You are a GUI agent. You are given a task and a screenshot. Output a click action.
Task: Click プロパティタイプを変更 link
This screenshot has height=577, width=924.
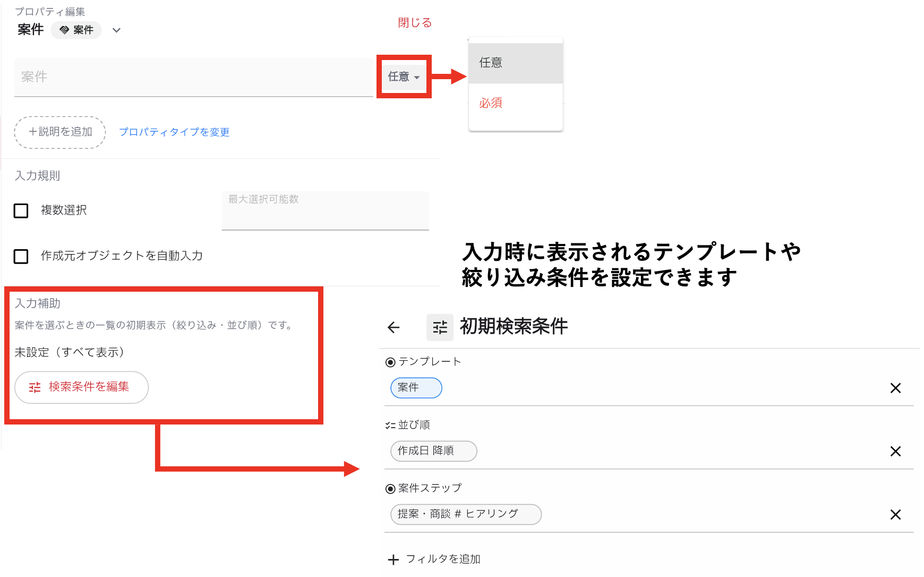pos(174,132)
